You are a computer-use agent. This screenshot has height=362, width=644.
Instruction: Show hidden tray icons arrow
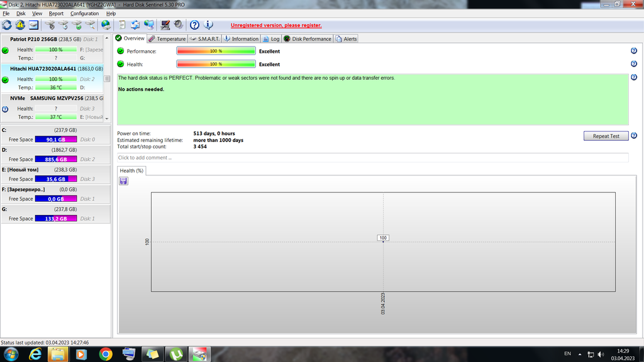[580, 354]
